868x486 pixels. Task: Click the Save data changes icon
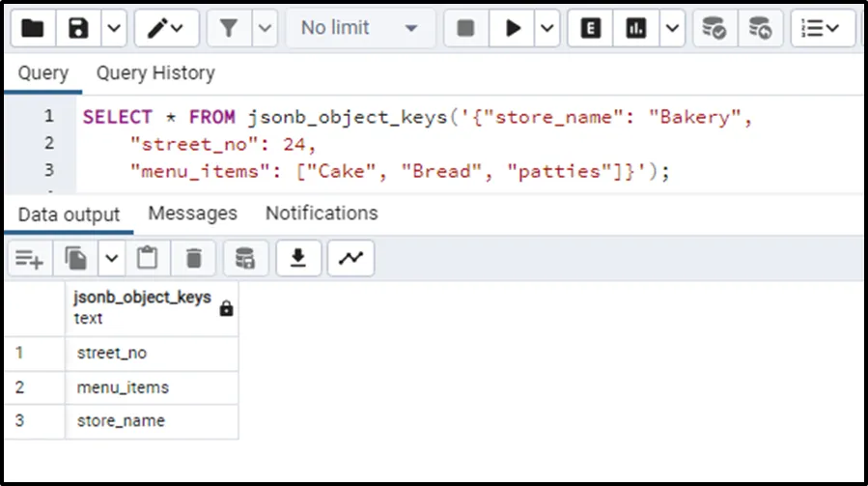coord(245,258)
